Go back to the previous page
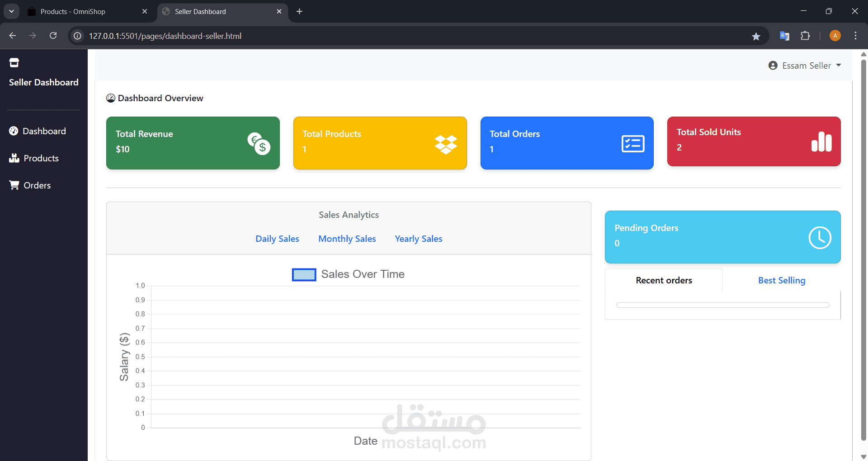The height and width of the screenshot is (461, 868). pos(13,36)
